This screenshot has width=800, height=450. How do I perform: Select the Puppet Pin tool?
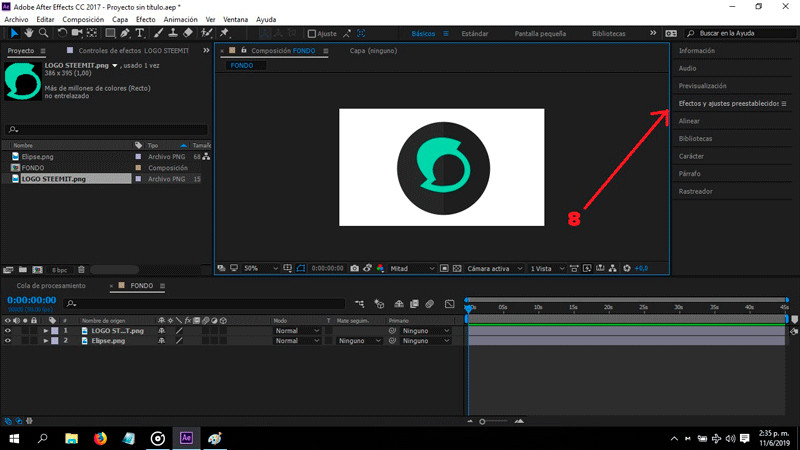pos(225,33)
